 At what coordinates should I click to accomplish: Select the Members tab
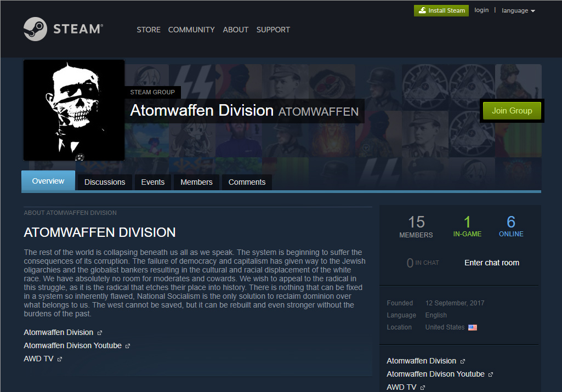[x=196, y=182]
